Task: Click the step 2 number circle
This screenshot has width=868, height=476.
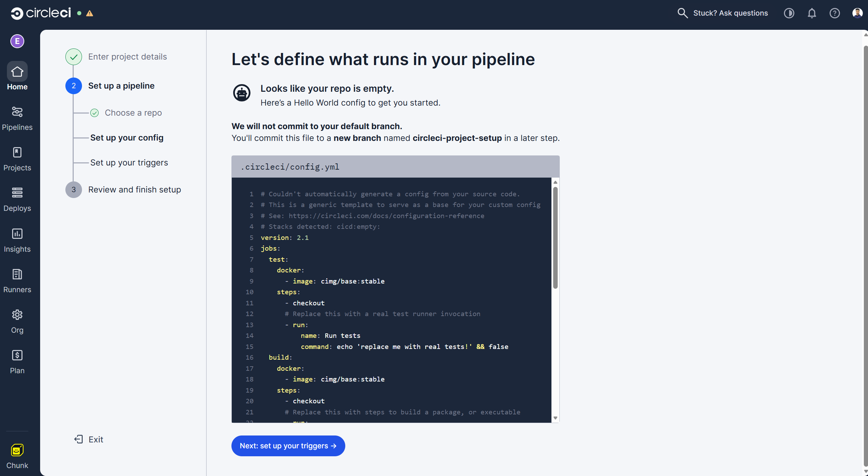Action: pyautogui.click(x=74, y=86)
